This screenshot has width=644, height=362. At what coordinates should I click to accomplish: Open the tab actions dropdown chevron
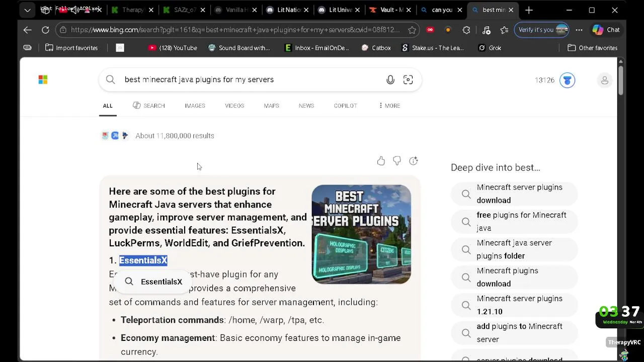click(x=27, y=10)
